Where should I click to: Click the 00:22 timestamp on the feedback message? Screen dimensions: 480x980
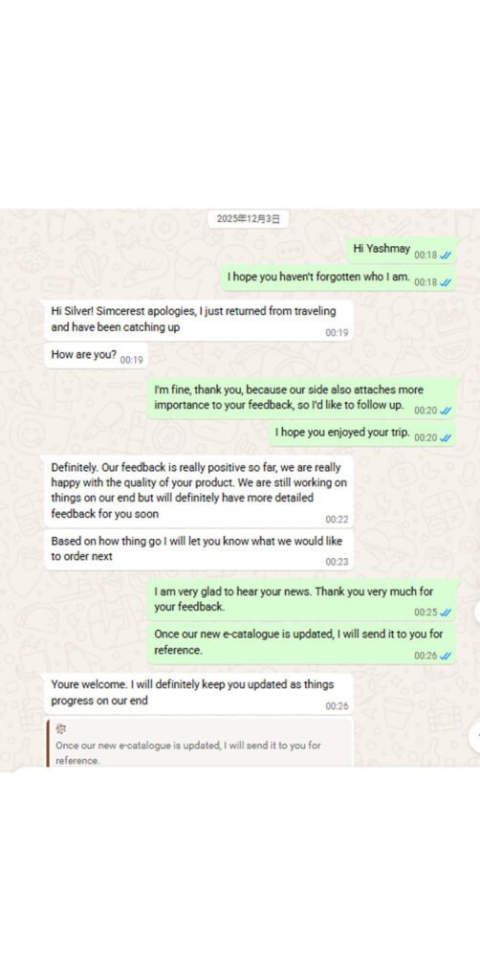point(337,520)
